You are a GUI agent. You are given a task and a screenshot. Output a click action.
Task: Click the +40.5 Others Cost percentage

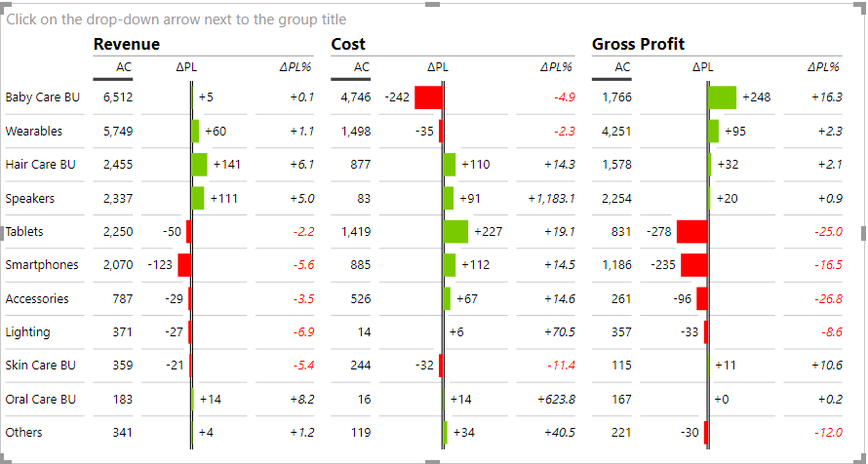coord(559,432)
